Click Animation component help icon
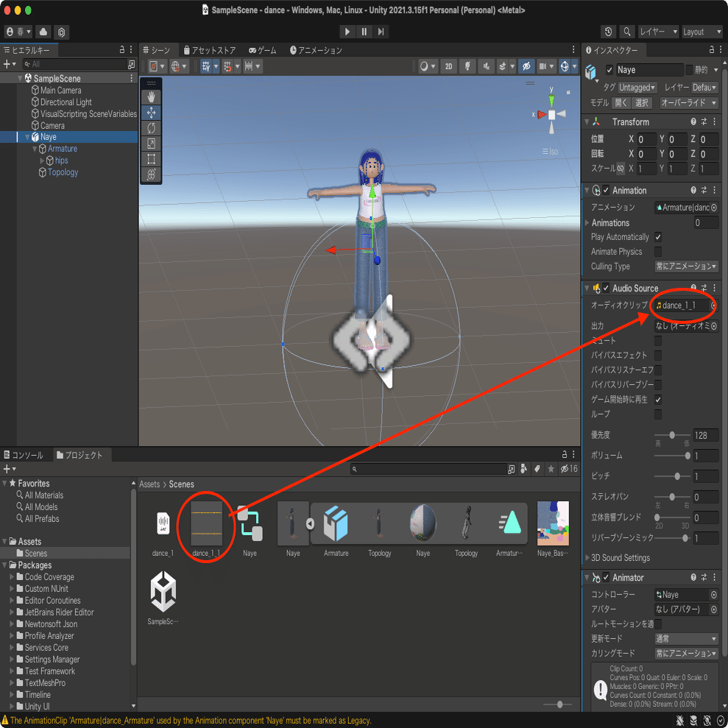 (x=693, y=191)
